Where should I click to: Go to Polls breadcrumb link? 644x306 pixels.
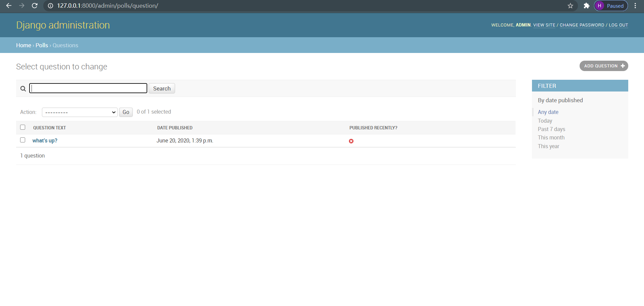42,45
